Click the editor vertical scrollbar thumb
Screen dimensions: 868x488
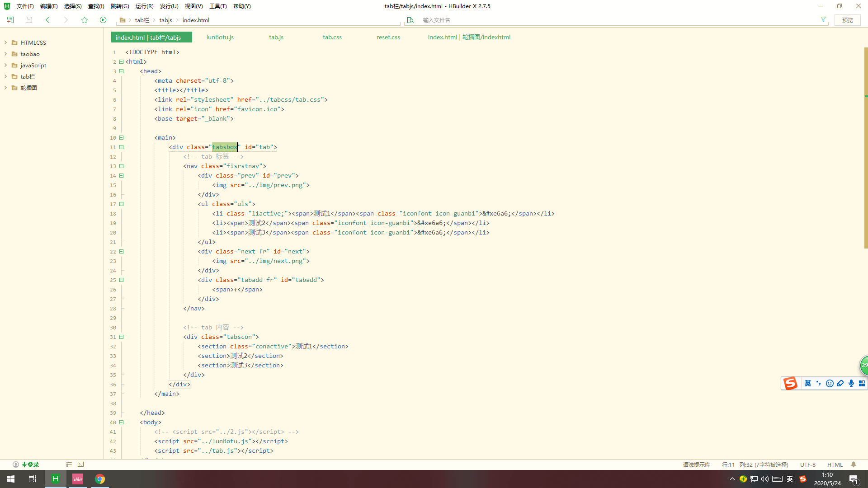(866, 148)
